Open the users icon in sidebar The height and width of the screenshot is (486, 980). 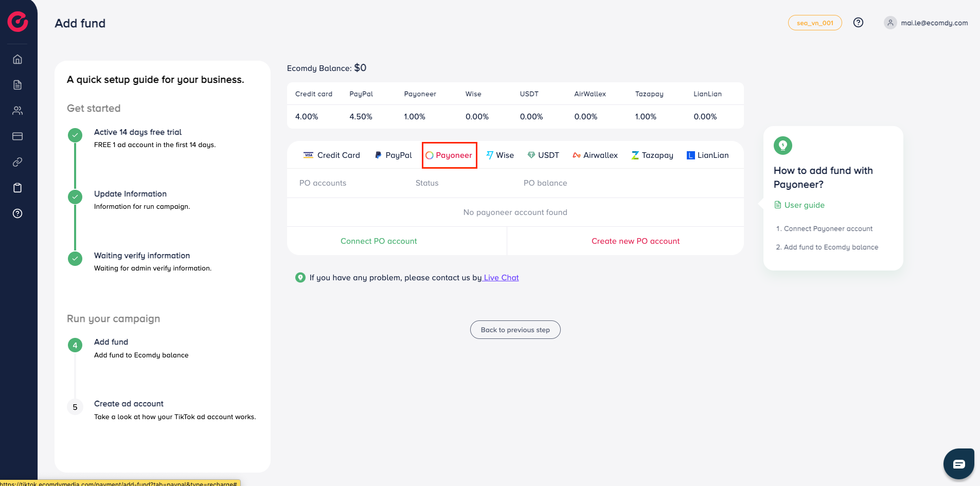17,111
